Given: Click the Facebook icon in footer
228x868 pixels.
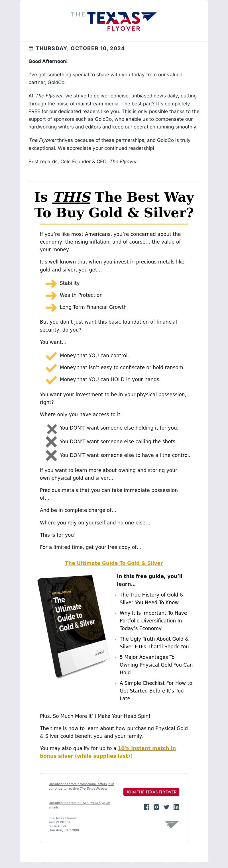Looking at the screenshot, I should pyautogui.click(x=146, y=807).
